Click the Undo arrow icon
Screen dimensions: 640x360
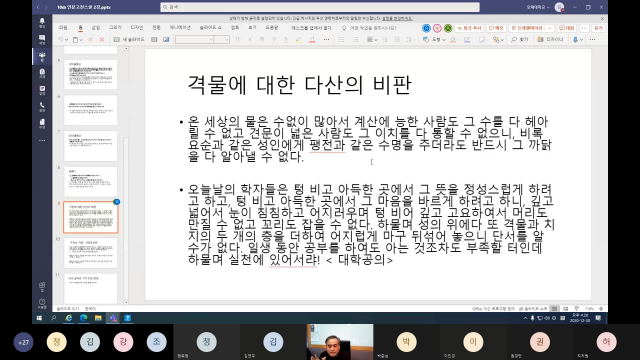(x=60, y=40)
